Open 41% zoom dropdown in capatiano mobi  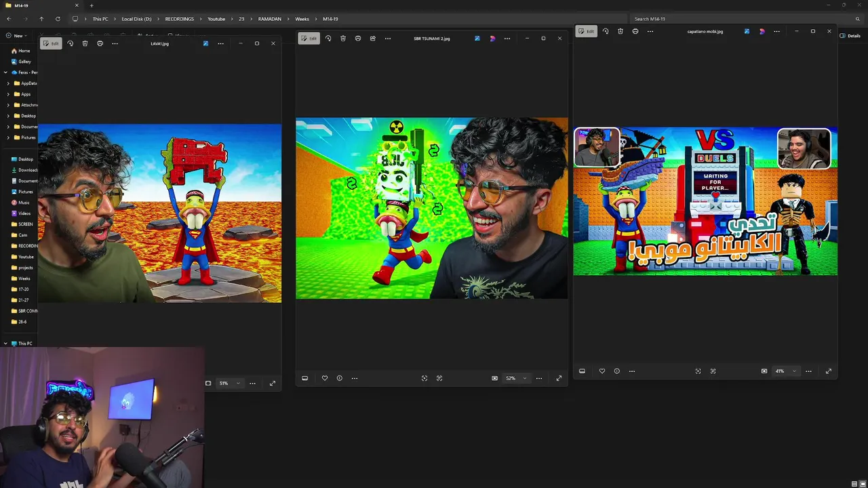(x=785, y=371)
